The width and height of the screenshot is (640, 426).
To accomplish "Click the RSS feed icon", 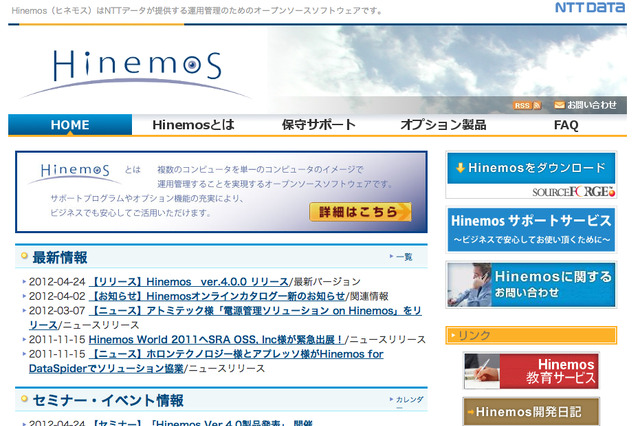I will pyautogui.click(x=527, y=105).
